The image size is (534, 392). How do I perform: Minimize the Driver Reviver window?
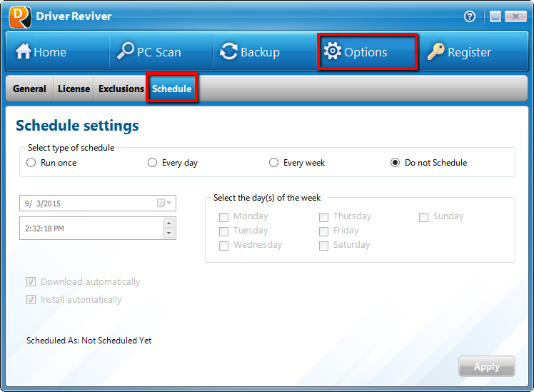tap(495, 16)
